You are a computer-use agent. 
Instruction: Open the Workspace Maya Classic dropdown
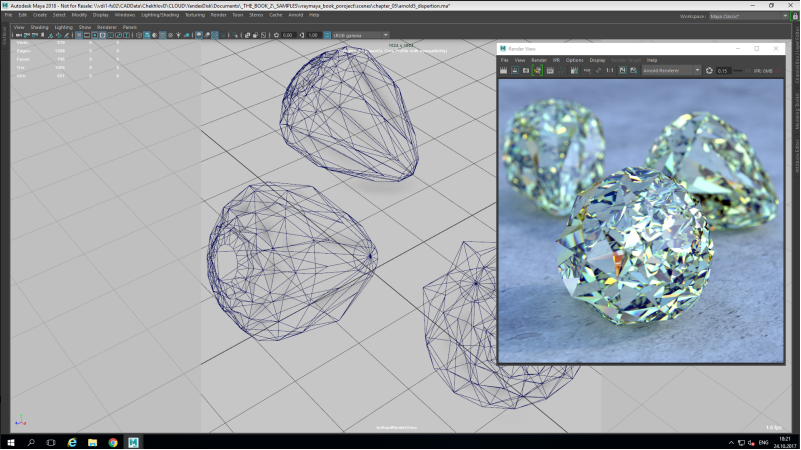(748, 16)
